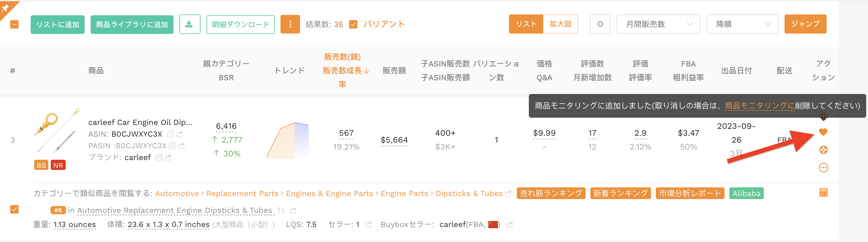The height and width of the screenshot is (242, 868).
Task: Click the download icon button
Action: click(190, 24)
